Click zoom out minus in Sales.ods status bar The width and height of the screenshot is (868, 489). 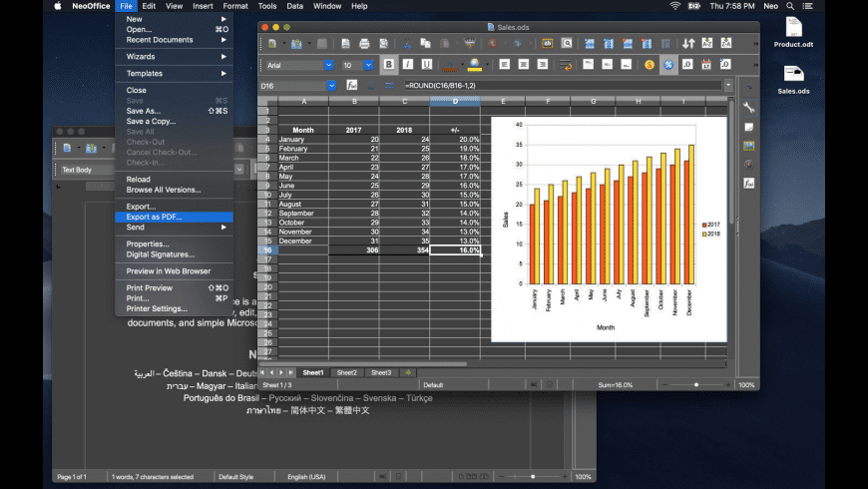coord(664,384)
